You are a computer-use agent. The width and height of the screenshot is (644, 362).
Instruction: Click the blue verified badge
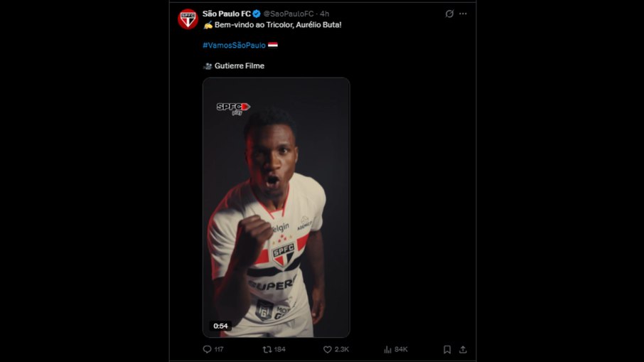point(257,14)
